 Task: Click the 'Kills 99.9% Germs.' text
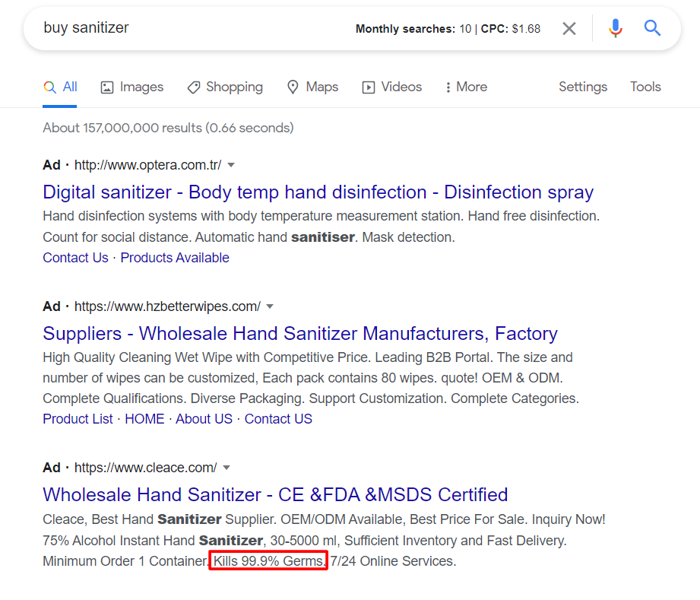[x=269, y=561]
